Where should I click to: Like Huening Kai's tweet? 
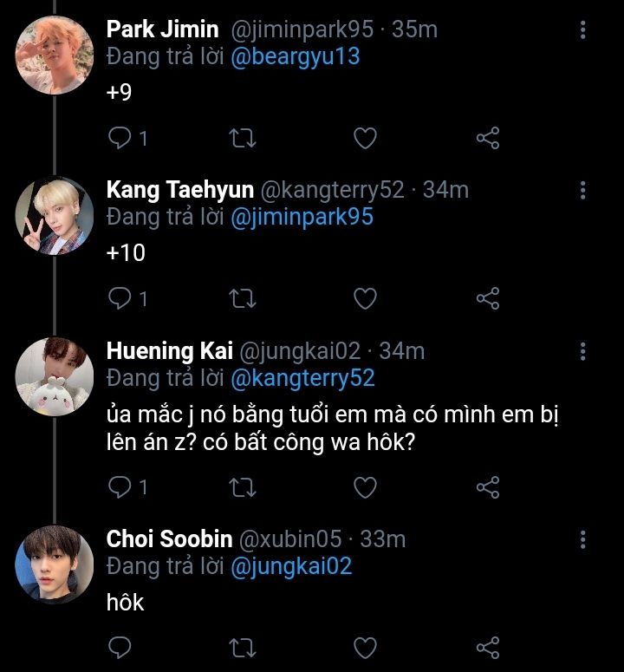tap(366, 487)
